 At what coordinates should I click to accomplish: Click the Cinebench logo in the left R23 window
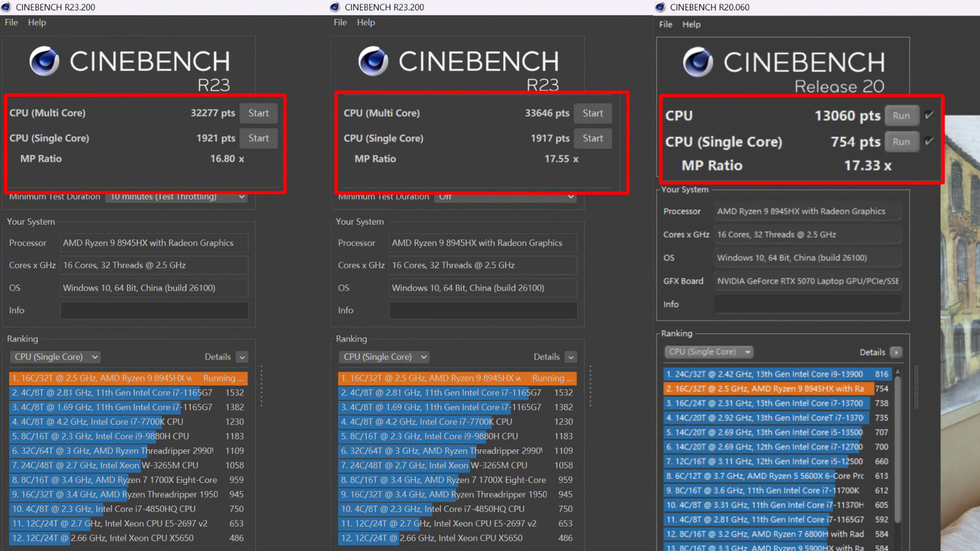(45, 61)
